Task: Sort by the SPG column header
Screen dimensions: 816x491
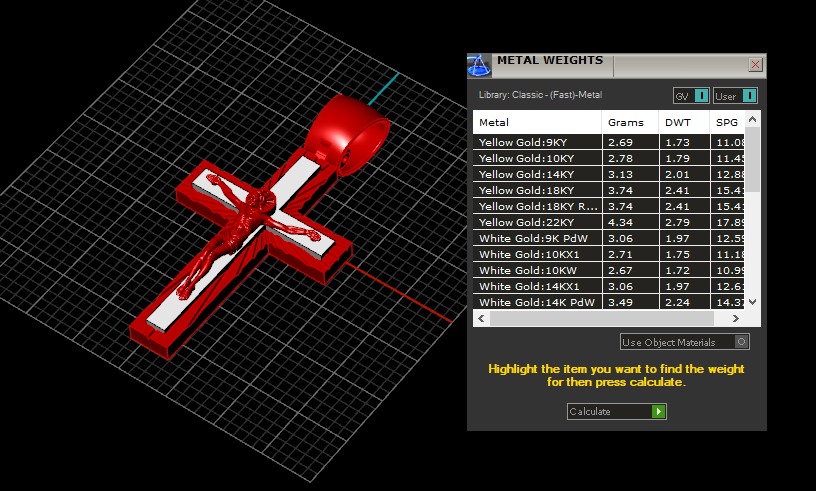Action: click(x=727, y=122)
